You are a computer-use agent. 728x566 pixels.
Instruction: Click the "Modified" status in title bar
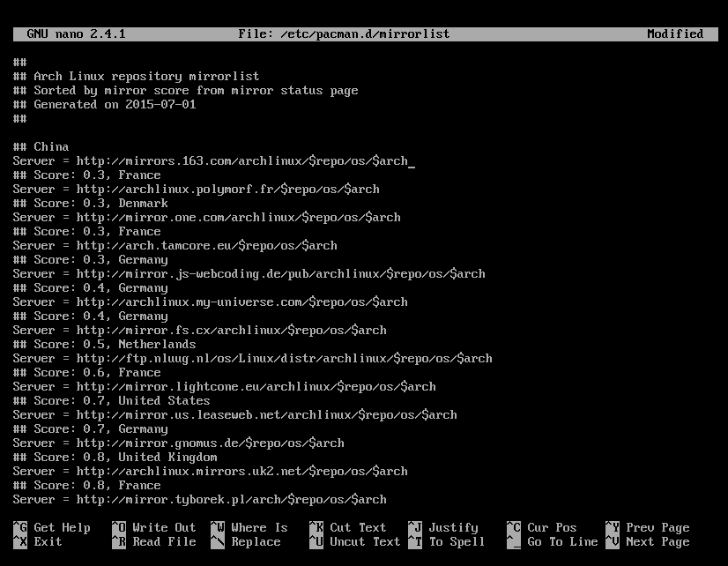pyautogui.click(x=675, y=34)
